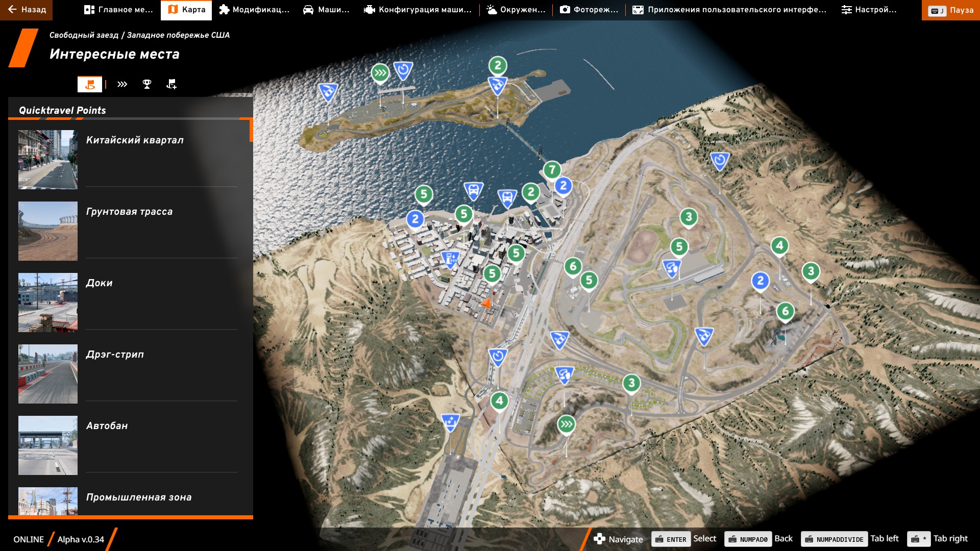Click green chevron marker on the southern winding road

point(566,424)
